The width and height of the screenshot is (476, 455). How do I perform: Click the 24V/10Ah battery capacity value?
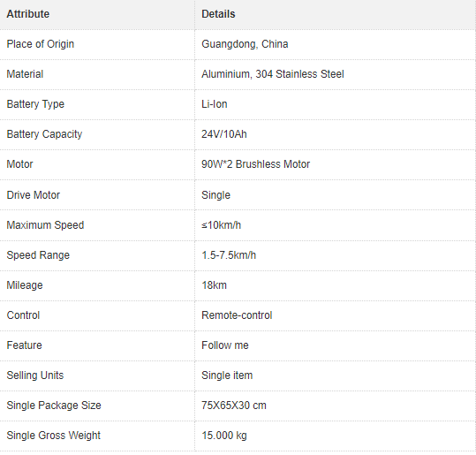point(224,134)
